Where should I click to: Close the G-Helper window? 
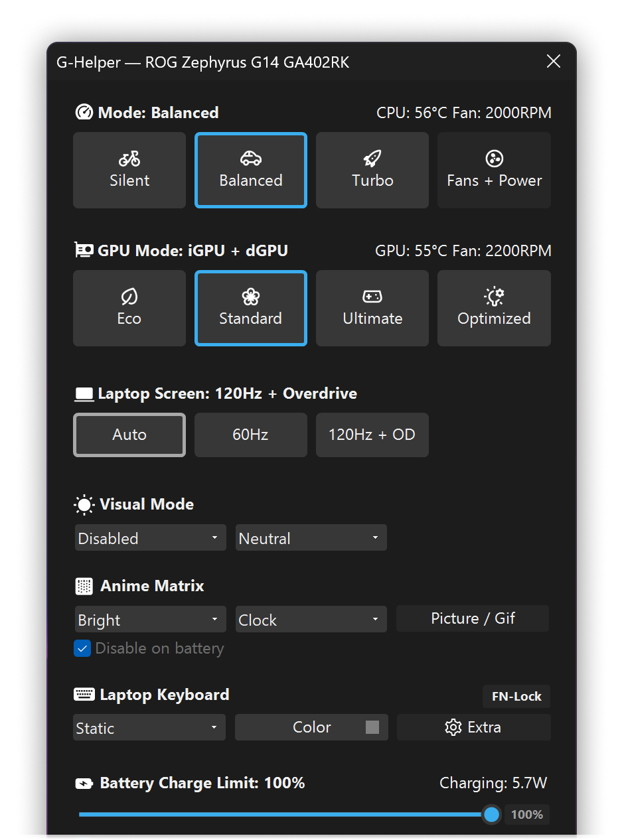click(554, 62)
